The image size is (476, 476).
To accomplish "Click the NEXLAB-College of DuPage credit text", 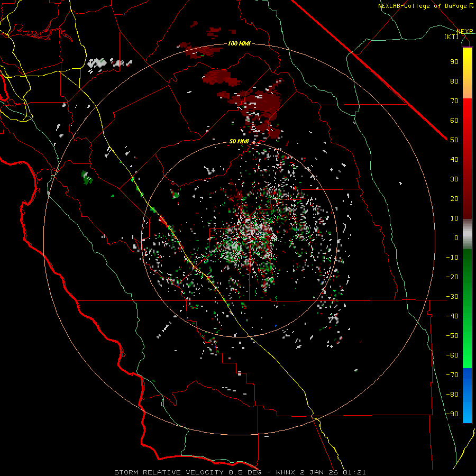I will (x=423, y=6).
